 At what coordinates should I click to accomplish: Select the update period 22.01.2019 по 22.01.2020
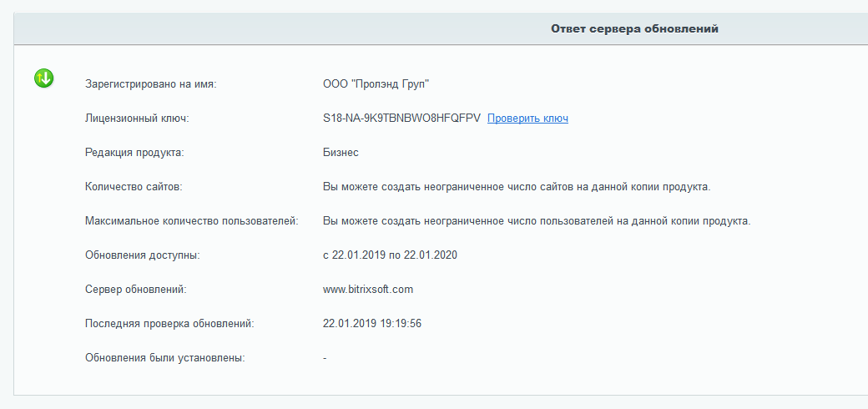(x=390, y=255)
